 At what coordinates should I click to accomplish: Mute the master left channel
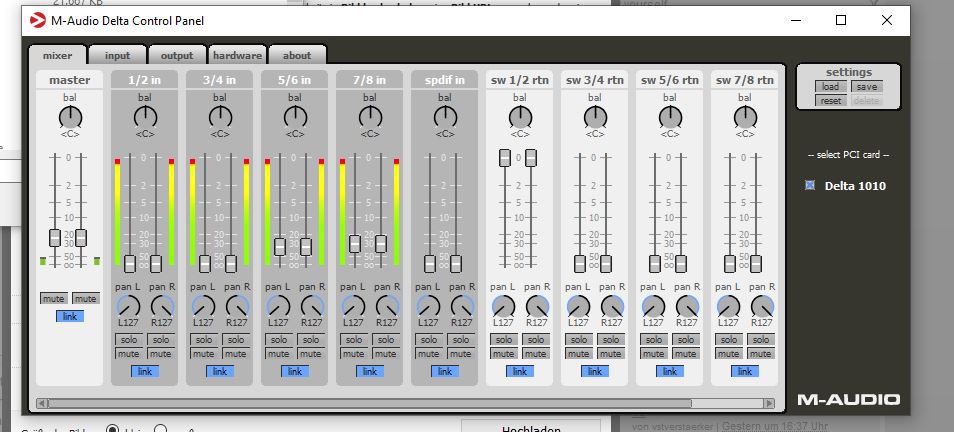coord(54,299)
